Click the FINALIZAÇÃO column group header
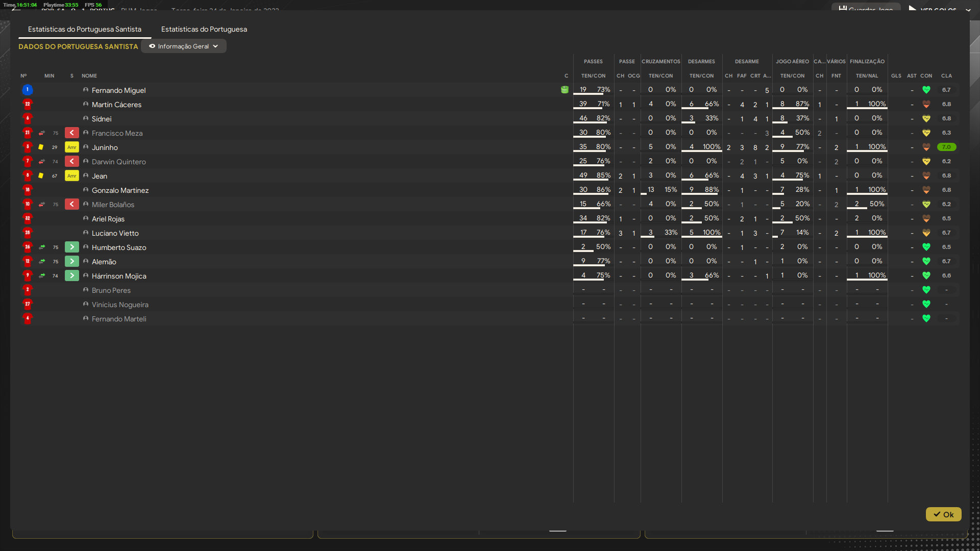This screenshot has height=551, width=980. tap(867, 61)
